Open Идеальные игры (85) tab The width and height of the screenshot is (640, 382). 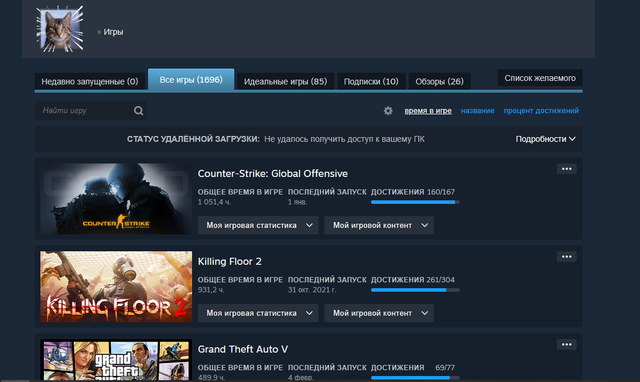point(285,81)
